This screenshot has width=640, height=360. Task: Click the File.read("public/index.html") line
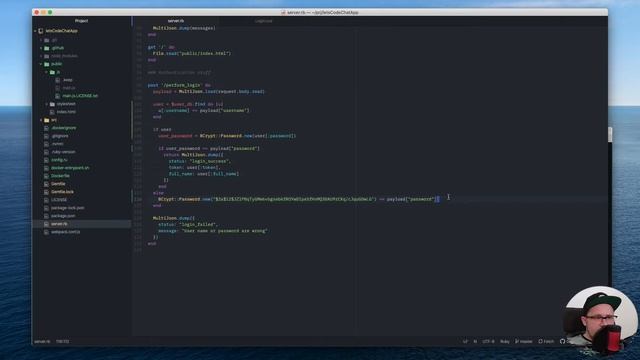click(x=192, y=53)
